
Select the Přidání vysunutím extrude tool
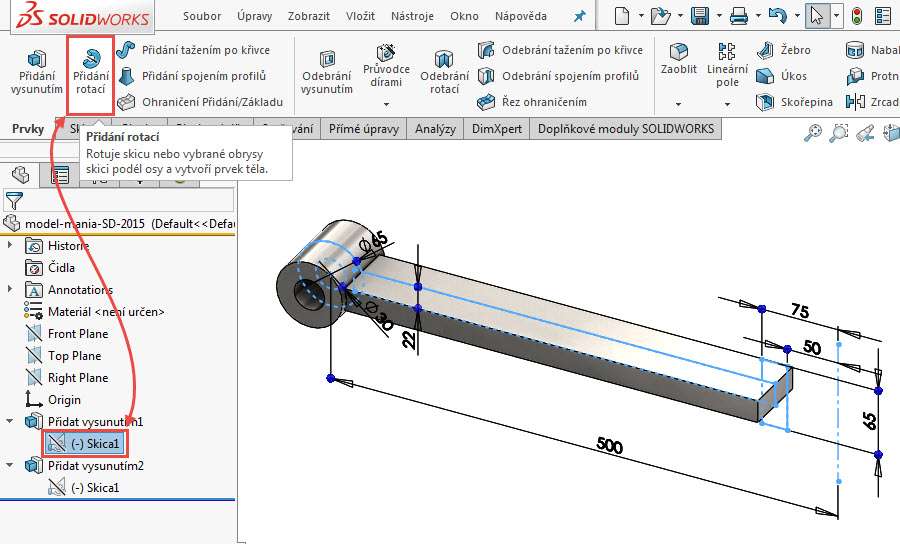tap(36, 72)
